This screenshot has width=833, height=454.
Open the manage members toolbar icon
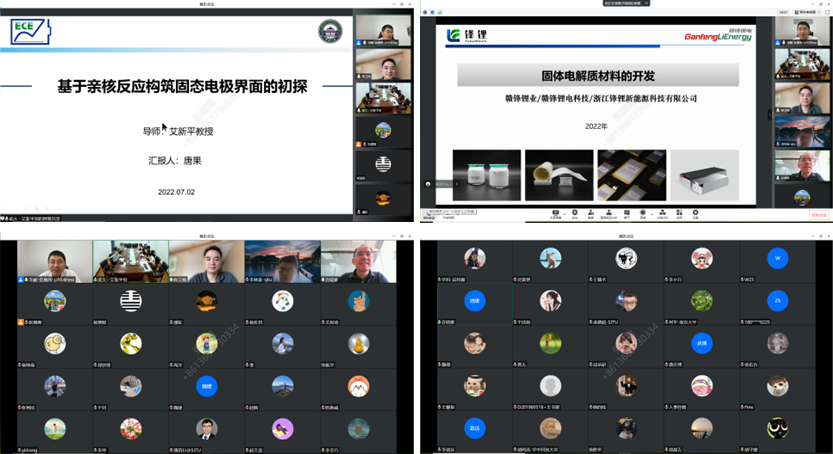(609, 212)
